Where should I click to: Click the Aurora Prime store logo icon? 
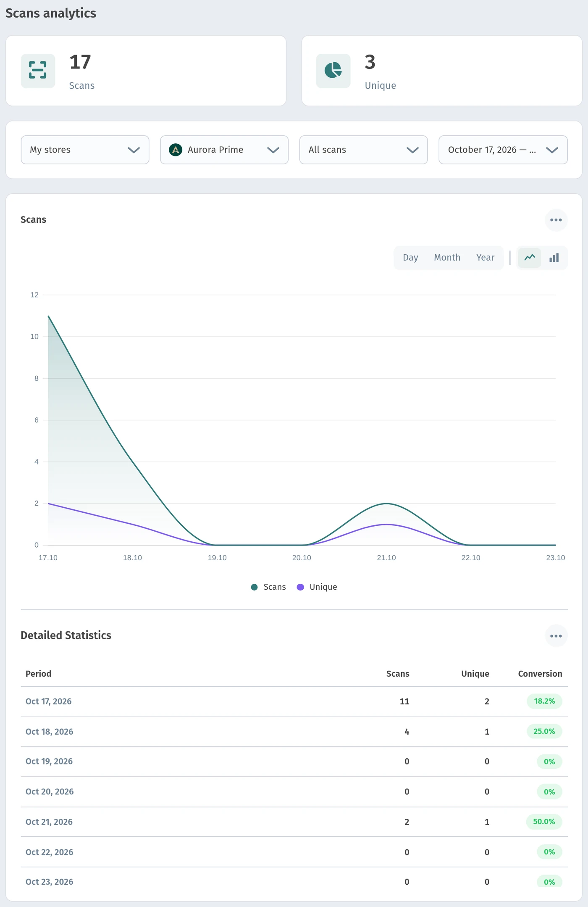[175, 150]
